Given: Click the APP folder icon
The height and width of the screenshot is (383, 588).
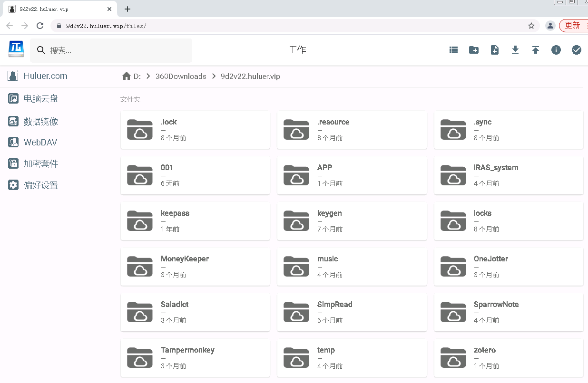Looking at the screenshot, I should point(296,175).
